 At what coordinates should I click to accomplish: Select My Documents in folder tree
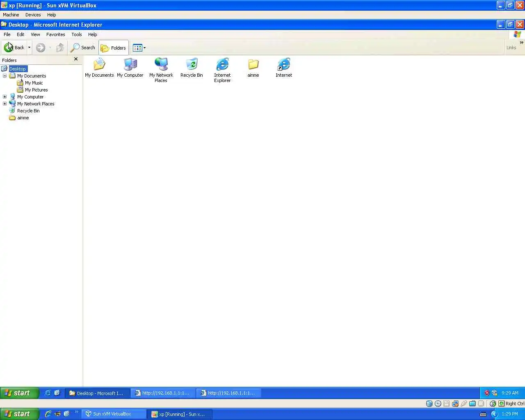click(32, 76)
